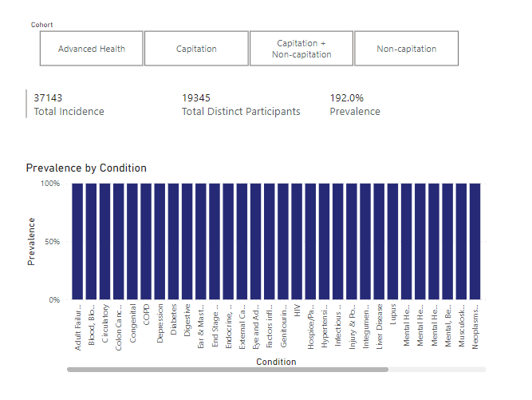
Task: Click the 100% y-axis tick label
Action: pos(50,184)
